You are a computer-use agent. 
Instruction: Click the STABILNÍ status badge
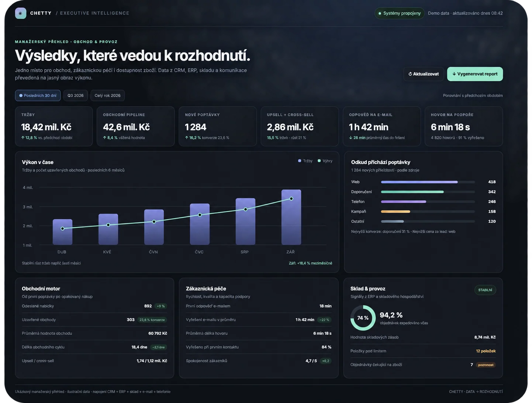click(x=485, y=290)
